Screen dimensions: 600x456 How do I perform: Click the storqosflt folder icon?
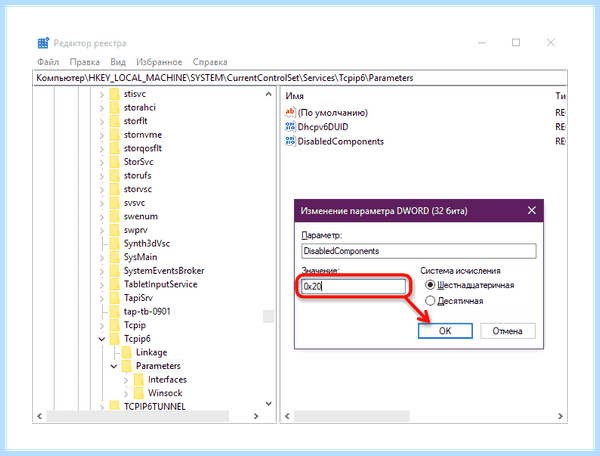point(114,148)
